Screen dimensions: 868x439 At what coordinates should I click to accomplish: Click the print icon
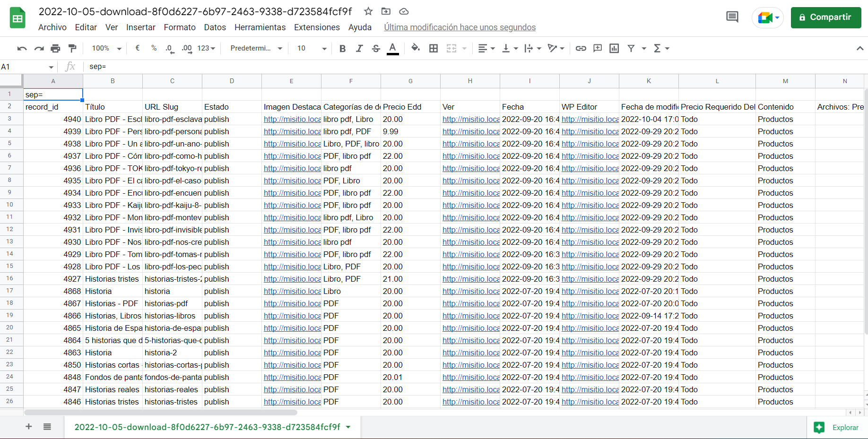(x=55, y=48)
